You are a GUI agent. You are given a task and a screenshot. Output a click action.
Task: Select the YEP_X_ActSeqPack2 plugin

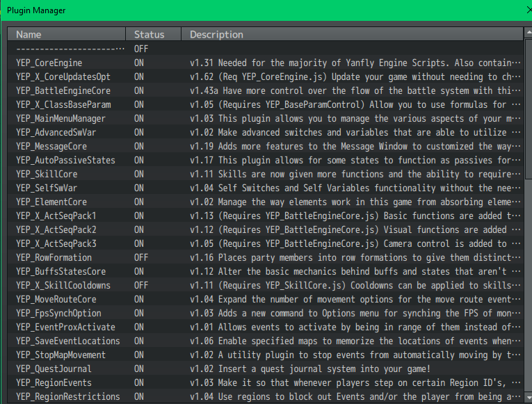pos(266,229)
